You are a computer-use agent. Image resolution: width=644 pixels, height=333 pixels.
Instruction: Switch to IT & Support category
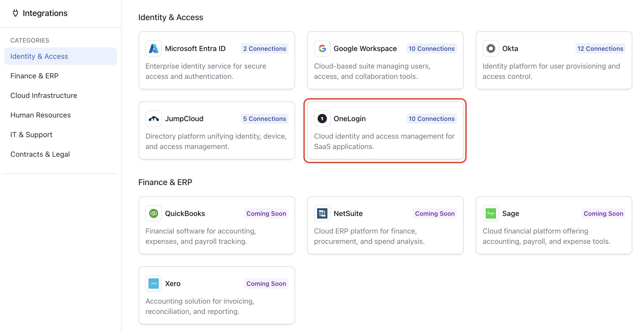61,135
